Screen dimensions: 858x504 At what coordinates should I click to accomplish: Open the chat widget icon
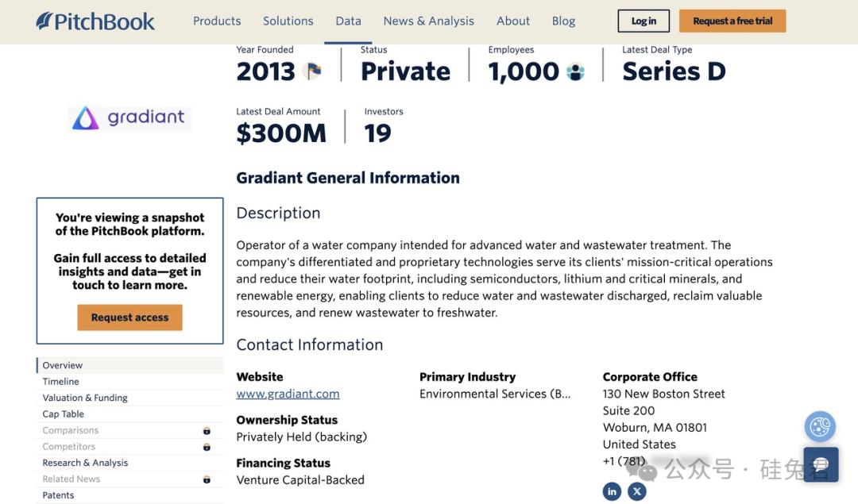pos(821,464)
